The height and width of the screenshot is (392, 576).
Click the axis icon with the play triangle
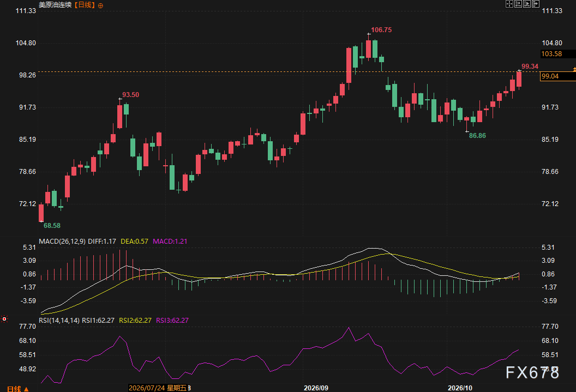pyautogui.click(x=527, y=4)
